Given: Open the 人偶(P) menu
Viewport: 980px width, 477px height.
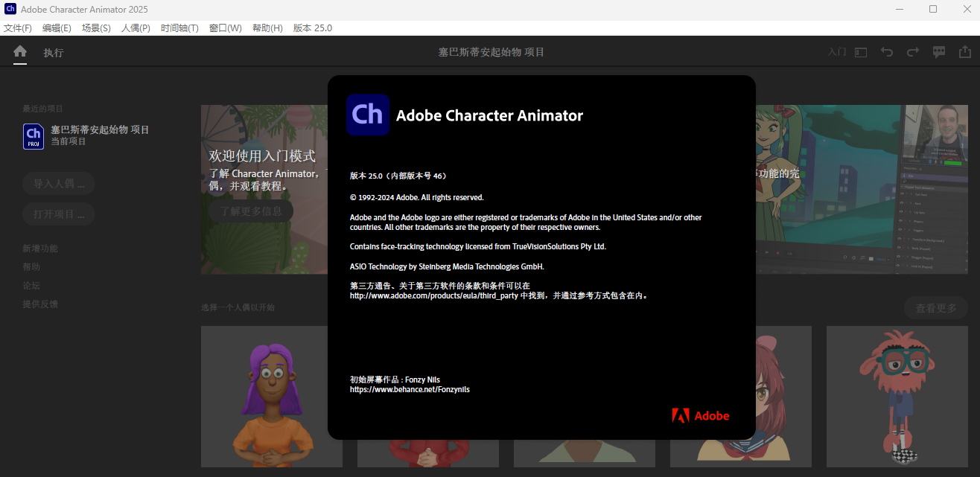Looking at the screenshot, I should tap(136, 28).
